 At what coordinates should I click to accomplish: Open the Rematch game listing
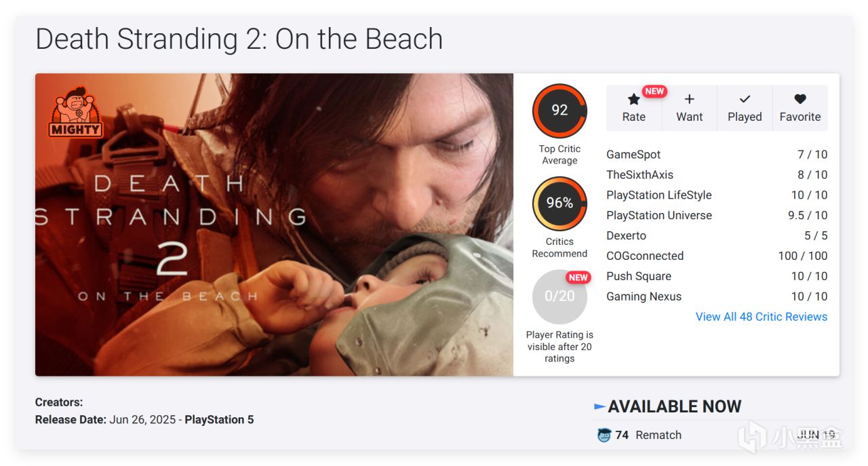click(x=658, y=435)
